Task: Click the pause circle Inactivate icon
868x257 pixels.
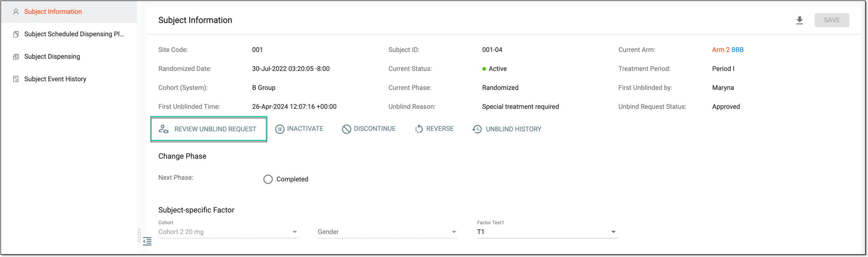Action: pyautogui.click(x=280, y=129)
